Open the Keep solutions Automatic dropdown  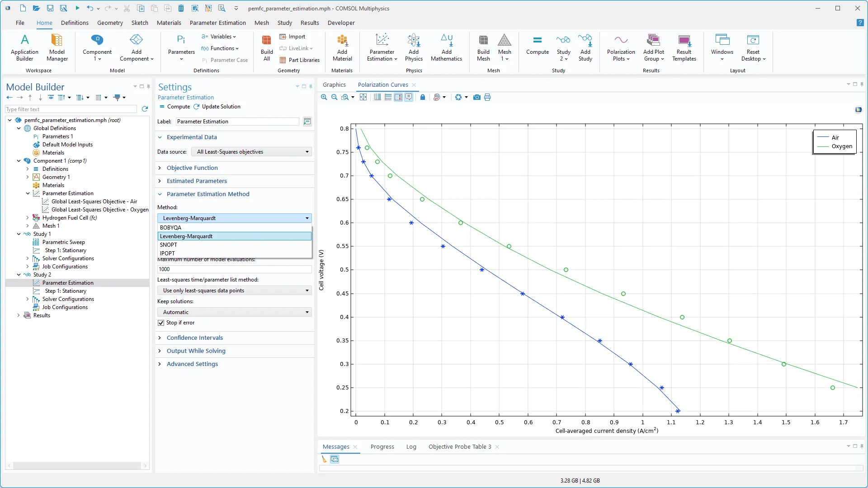[x=234, y=312]
